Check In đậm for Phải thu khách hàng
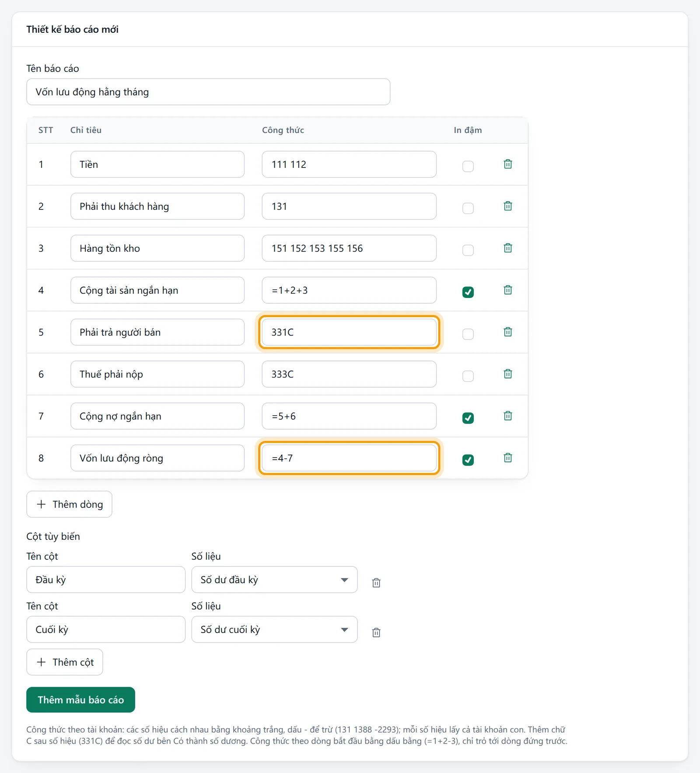700x773 pixels. [468, 208]
